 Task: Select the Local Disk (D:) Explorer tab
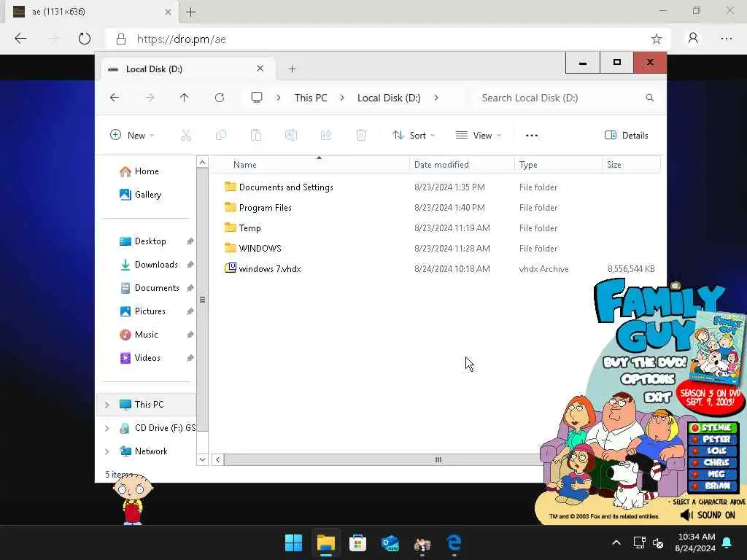tap(187, 69)
